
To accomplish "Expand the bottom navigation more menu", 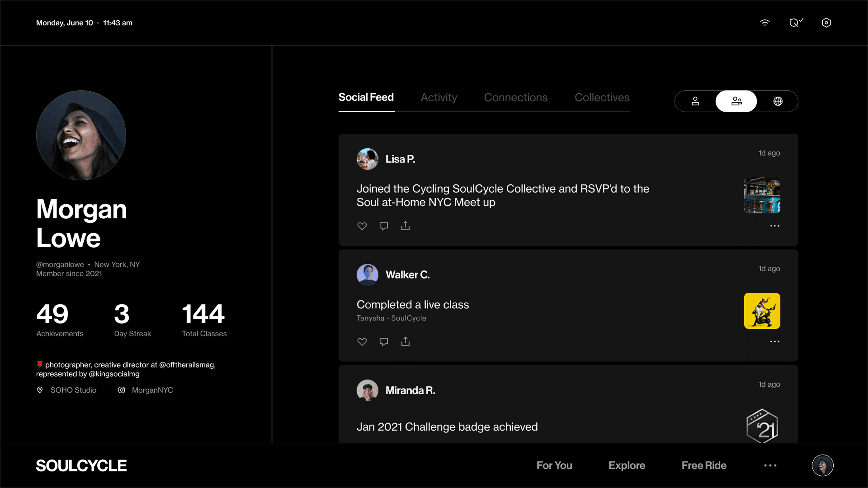I will click(770, 465).
